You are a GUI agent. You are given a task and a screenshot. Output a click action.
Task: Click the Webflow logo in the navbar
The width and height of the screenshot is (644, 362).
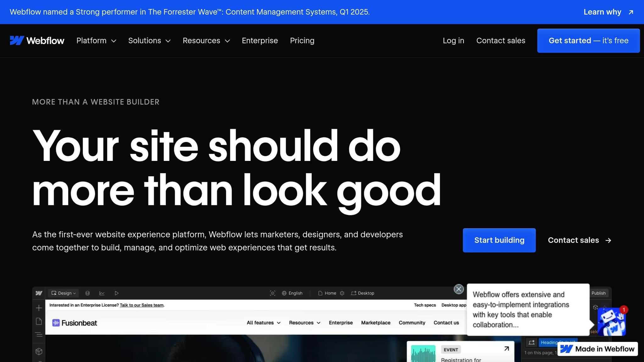(x=37, y=41)
